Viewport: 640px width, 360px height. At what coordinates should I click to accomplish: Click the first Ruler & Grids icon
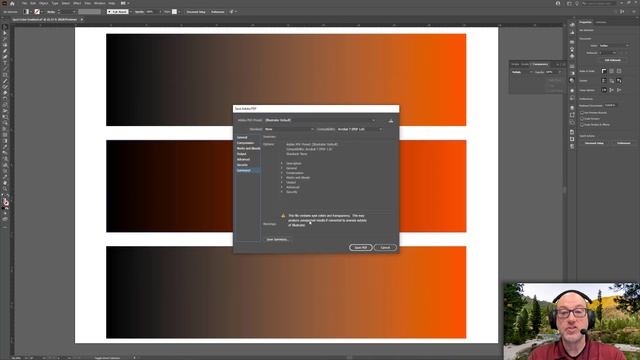[x=604, y=71]
